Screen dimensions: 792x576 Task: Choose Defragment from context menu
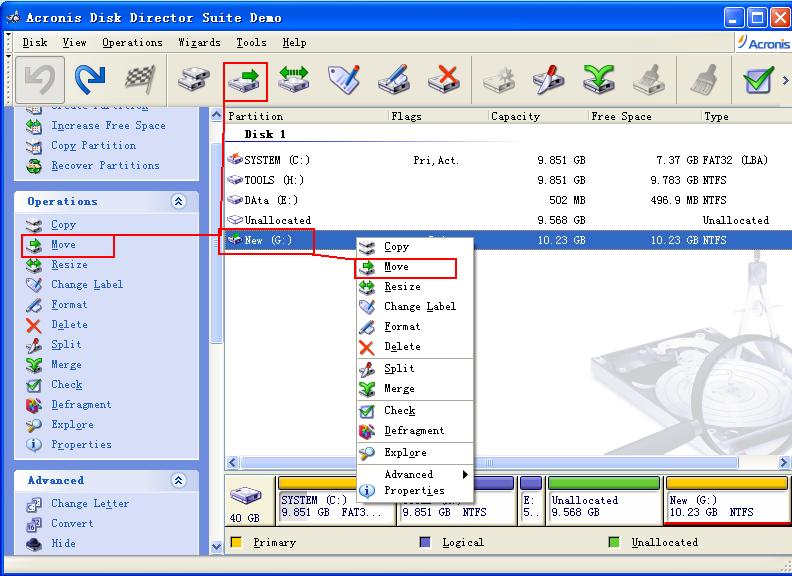pyautogui.click(x=415, y=430)
